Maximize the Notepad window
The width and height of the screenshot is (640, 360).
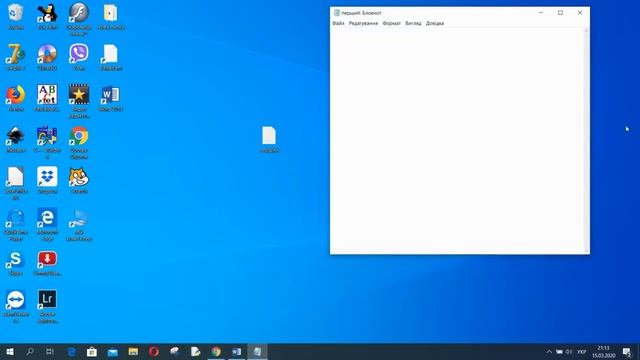[x=560, y=13]
